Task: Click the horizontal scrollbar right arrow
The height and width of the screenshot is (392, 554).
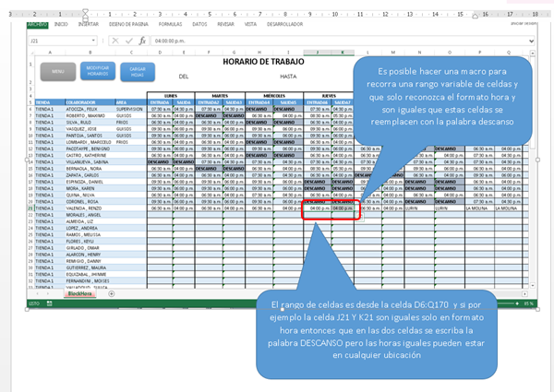Action: tap(524, 293)
